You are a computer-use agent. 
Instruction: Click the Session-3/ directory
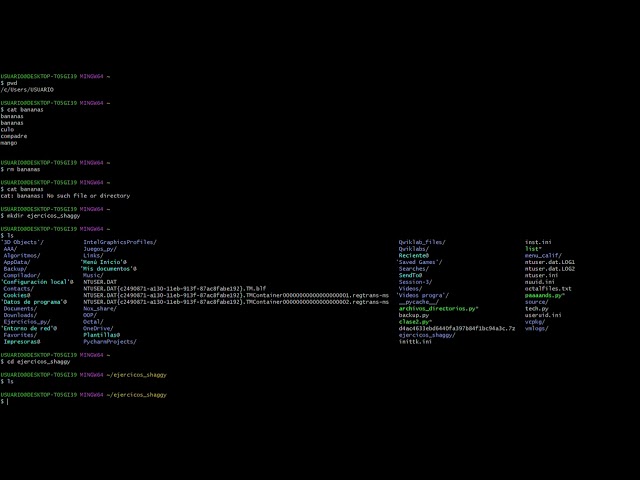[x=416, y=282]
